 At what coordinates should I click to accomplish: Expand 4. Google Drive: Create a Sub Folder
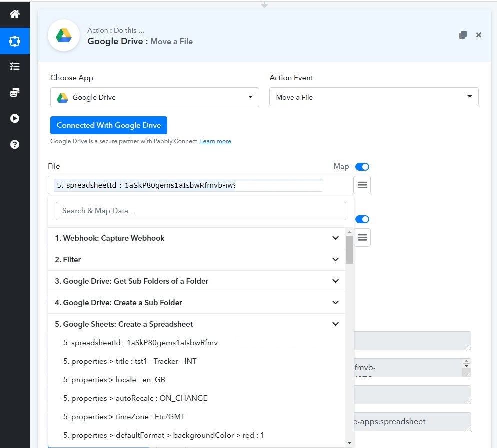pos(197,303)
